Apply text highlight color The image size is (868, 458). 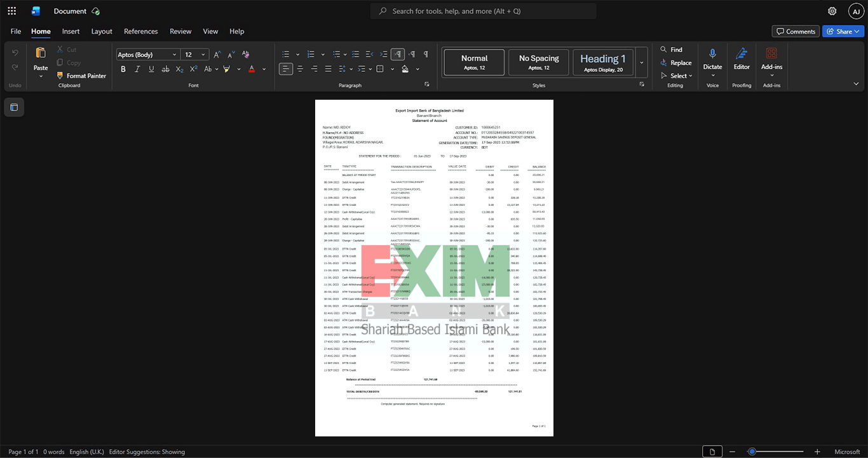(x=226, y=69)
